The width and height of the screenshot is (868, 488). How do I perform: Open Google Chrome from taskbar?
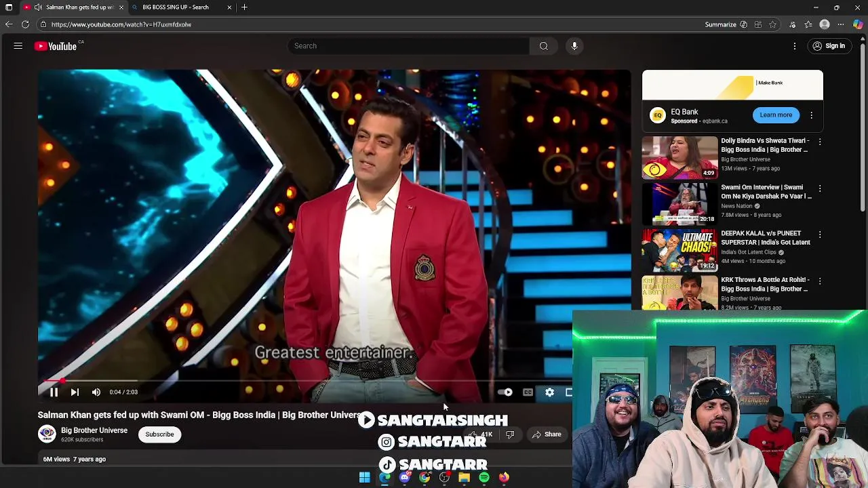pyautogui.click(x=425, y=478)
